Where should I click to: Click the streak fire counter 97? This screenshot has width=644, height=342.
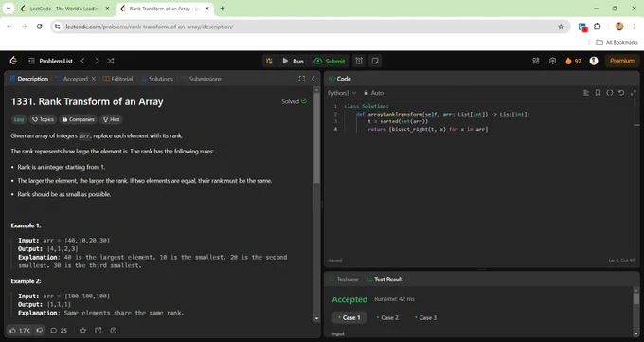point(573,61)
